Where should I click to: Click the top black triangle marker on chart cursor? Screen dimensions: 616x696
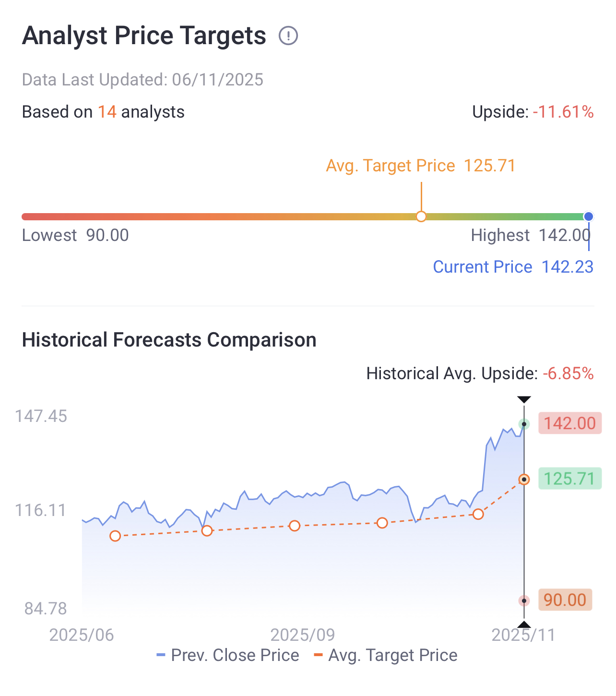(x=524, y=400)
